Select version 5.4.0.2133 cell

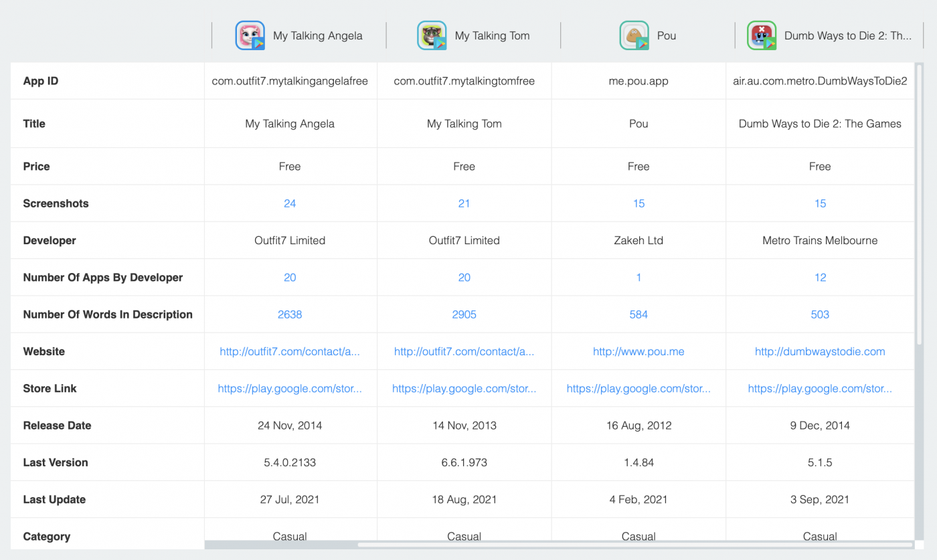pyautogui.click(x=290, y=462)
